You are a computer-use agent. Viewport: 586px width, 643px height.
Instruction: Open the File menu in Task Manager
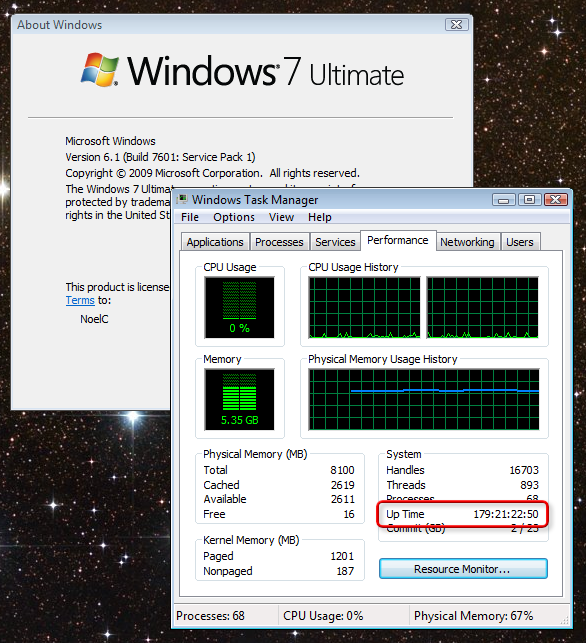[189, 217]
